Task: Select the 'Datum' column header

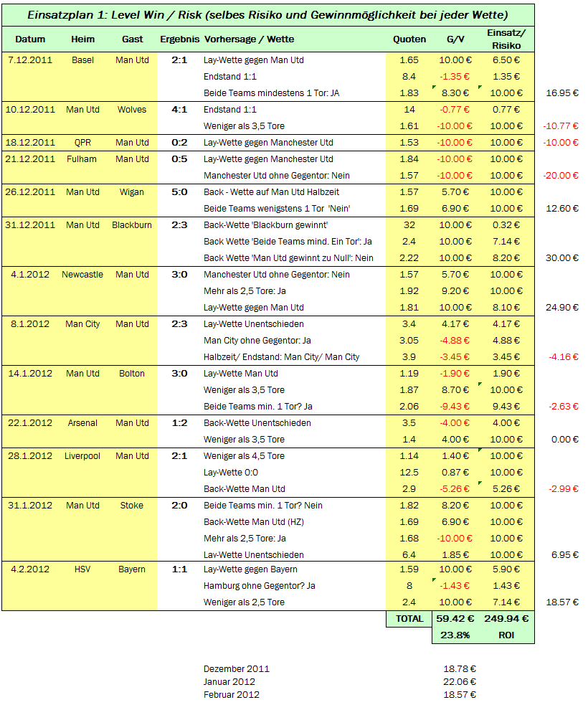Action: pos(30,39)
